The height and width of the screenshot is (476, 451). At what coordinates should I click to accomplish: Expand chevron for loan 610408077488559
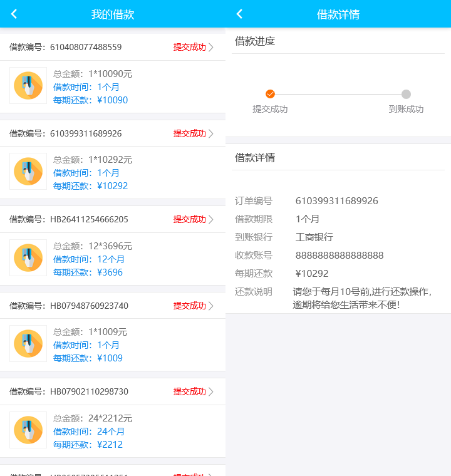211,48
